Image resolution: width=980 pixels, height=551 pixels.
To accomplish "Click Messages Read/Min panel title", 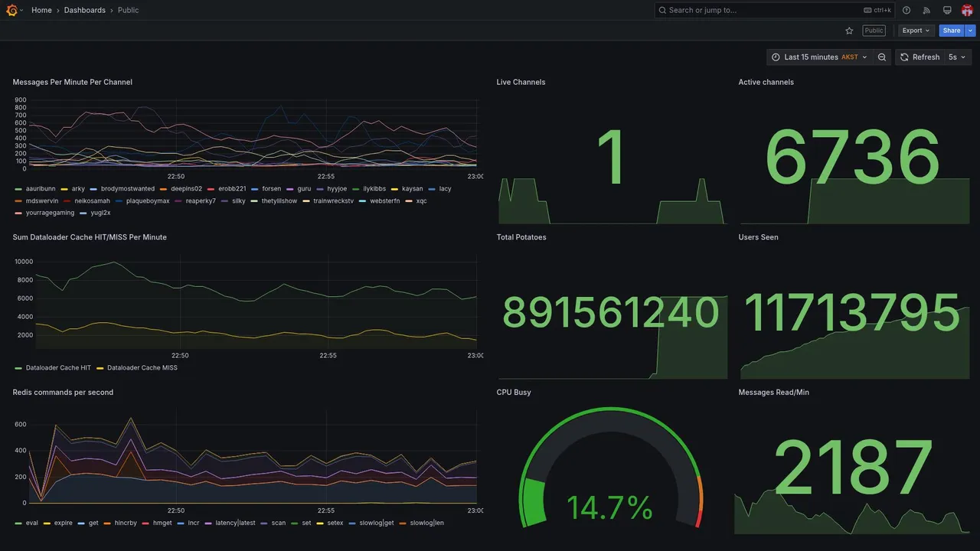I will (x=773, y=393).
